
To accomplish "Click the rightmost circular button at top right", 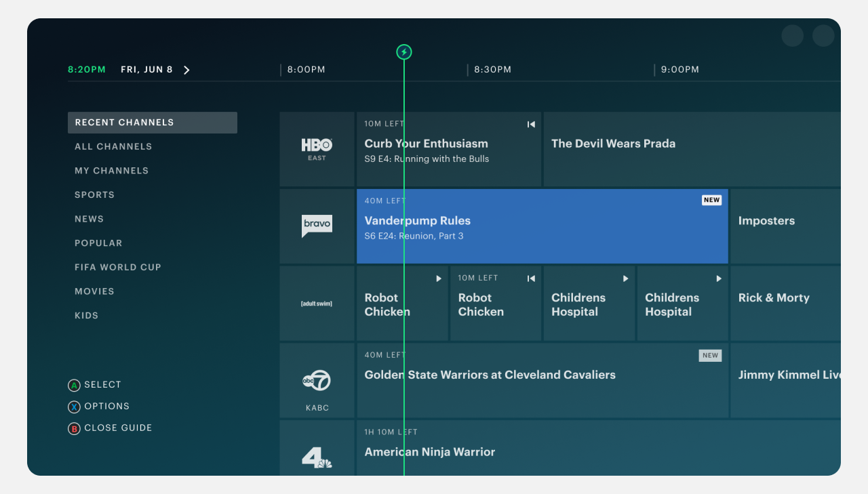I will coord(824,36).
